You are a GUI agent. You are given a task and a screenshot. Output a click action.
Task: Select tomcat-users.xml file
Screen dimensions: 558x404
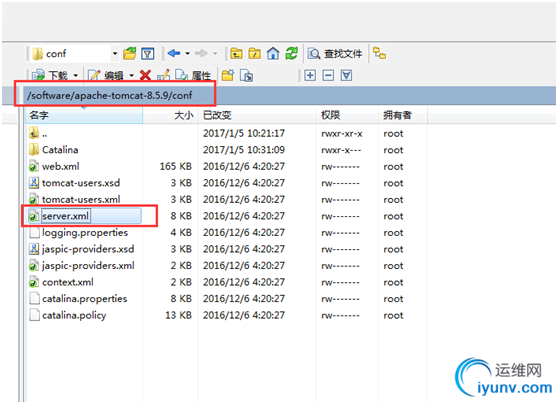[81, 199]
